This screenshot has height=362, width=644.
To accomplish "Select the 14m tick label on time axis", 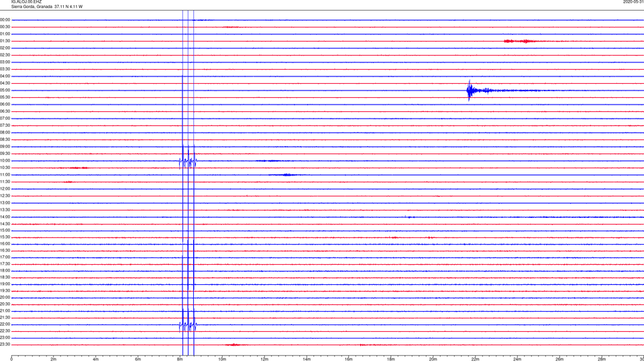I will click(x=307, y=359).
